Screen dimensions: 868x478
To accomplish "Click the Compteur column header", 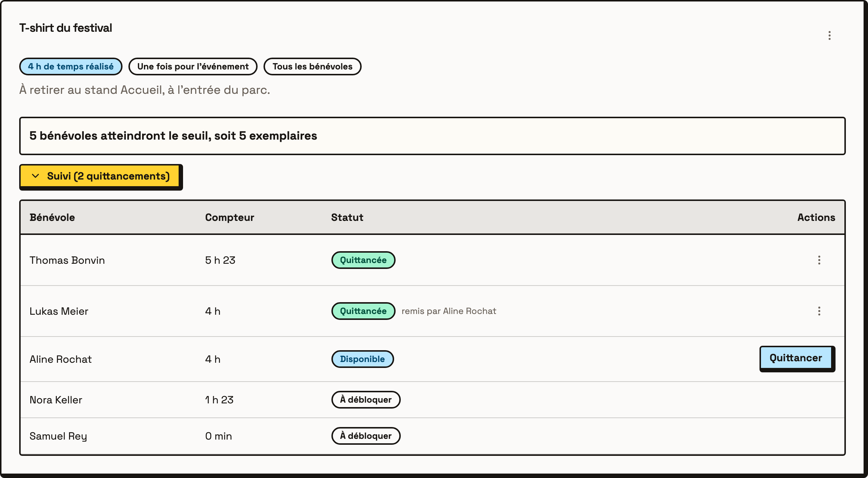I will click(230, 218).
